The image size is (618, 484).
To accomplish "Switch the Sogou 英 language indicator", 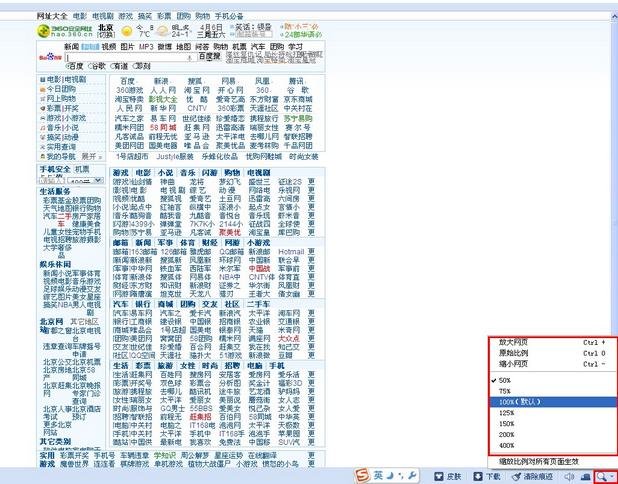I will (378, 475).
